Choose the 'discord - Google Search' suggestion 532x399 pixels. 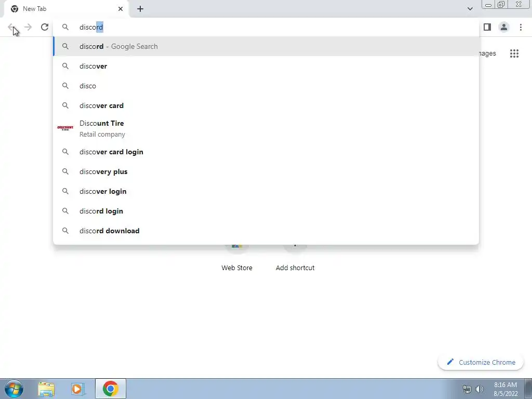[x=266, y=46]
